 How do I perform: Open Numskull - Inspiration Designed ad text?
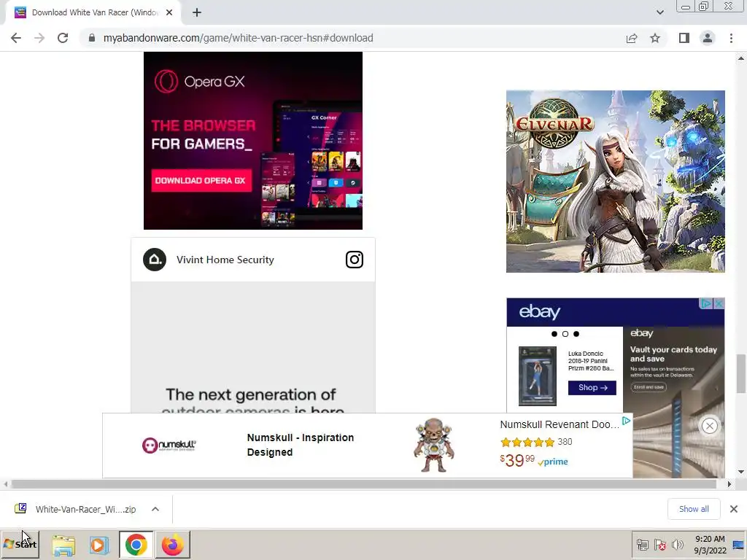[x=300, y=445]
